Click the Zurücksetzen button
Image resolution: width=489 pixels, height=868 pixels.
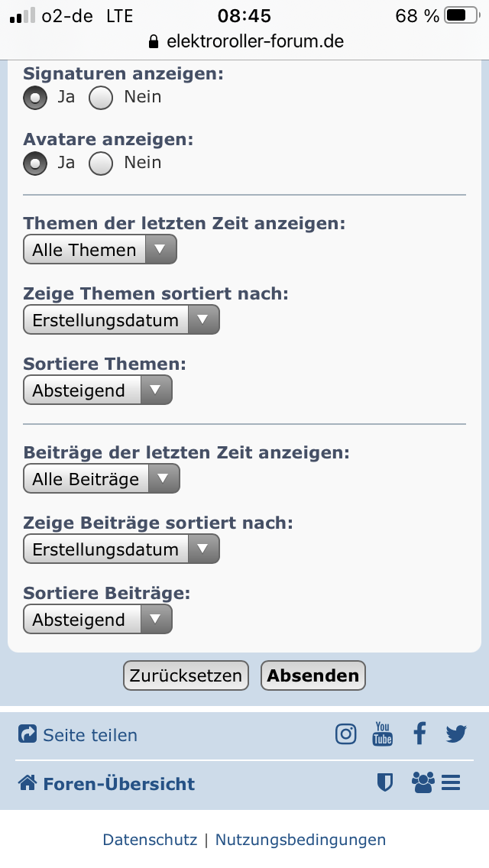[186, 675]
